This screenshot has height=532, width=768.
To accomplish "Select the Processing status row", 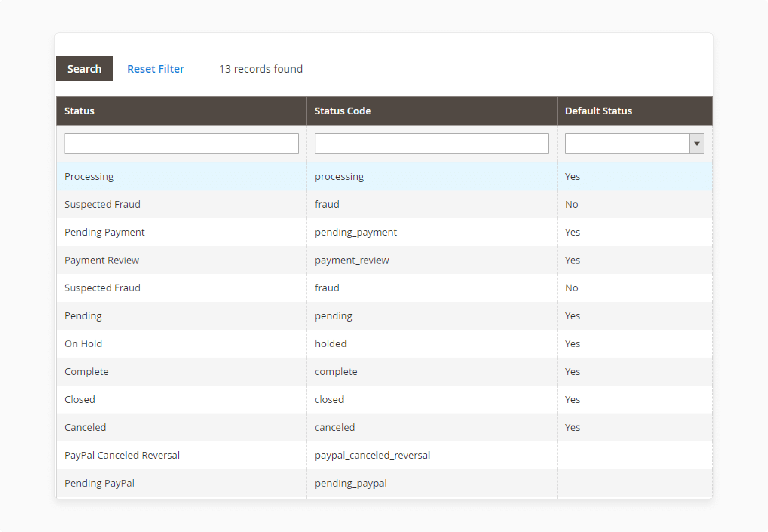I will point(384,176).
